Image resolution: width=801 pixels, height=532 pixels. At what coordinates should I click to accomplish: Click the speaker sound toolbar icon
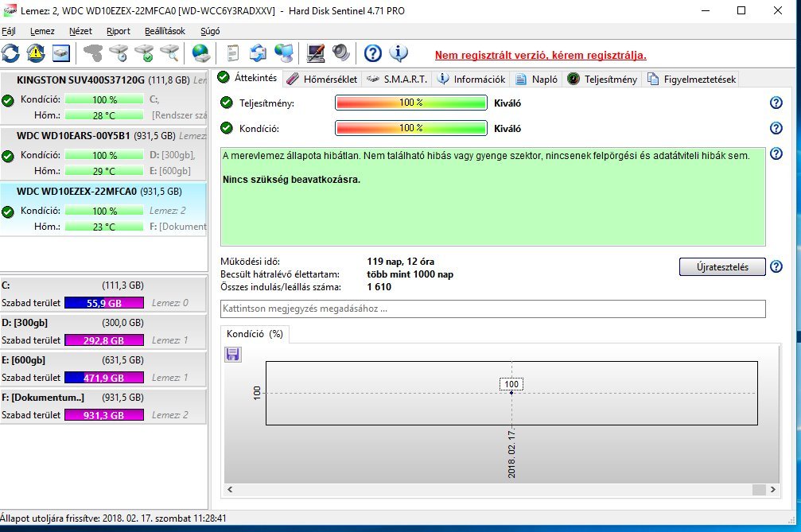click(x=340, y=53)
